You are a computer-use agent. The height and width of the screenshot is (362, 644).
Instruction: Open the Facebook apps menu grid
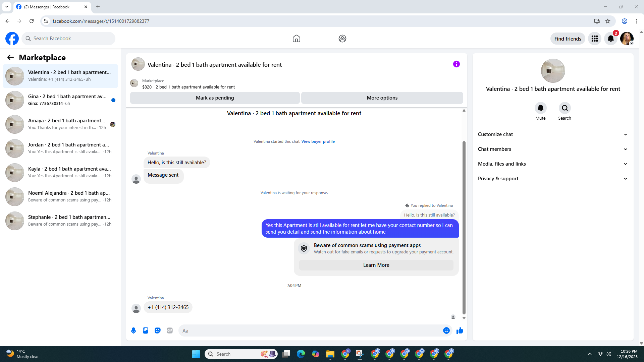click(x=595, y=39)
